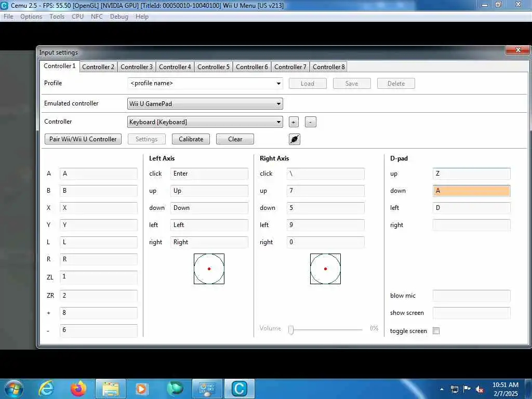Open the control panel taskbar icon

click(x=207, y=389)
